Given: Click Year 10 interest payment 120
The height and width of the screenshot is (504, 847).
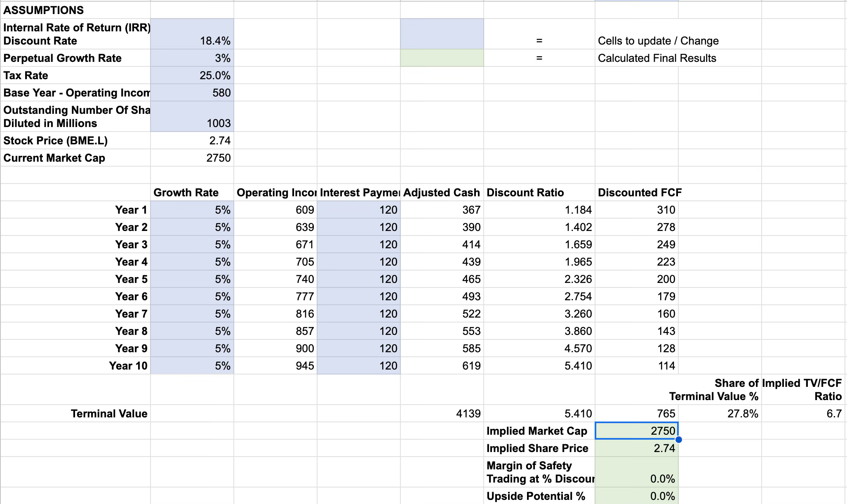Looking at the screenshot, I should [x=358, y=366].
